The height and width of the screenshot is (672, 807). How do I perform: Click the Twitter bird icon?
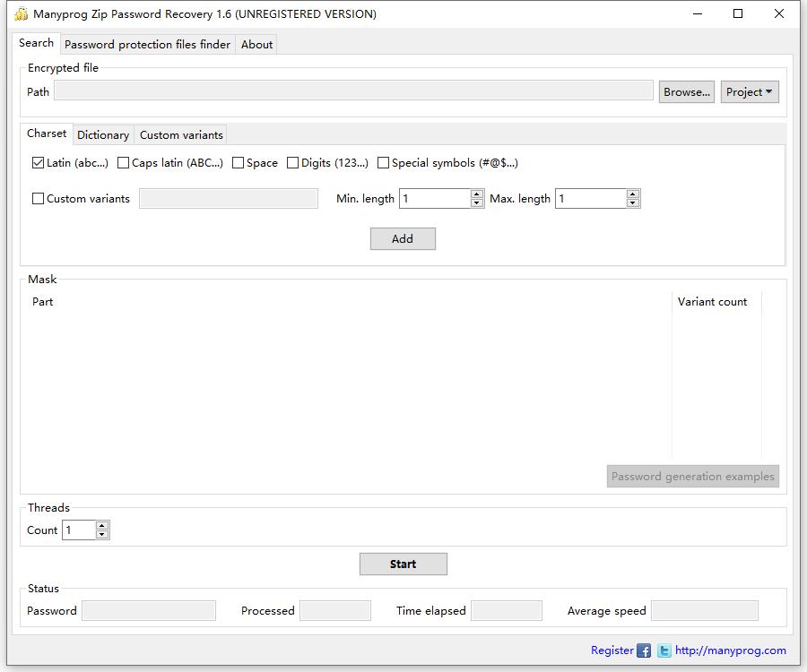[664, 651]
